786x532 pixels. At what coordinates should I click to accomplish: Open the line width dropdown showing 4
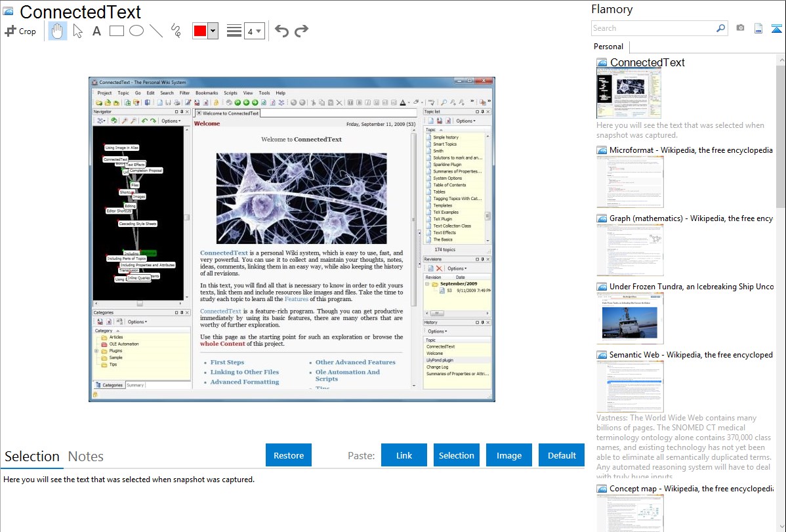point(254,31)
